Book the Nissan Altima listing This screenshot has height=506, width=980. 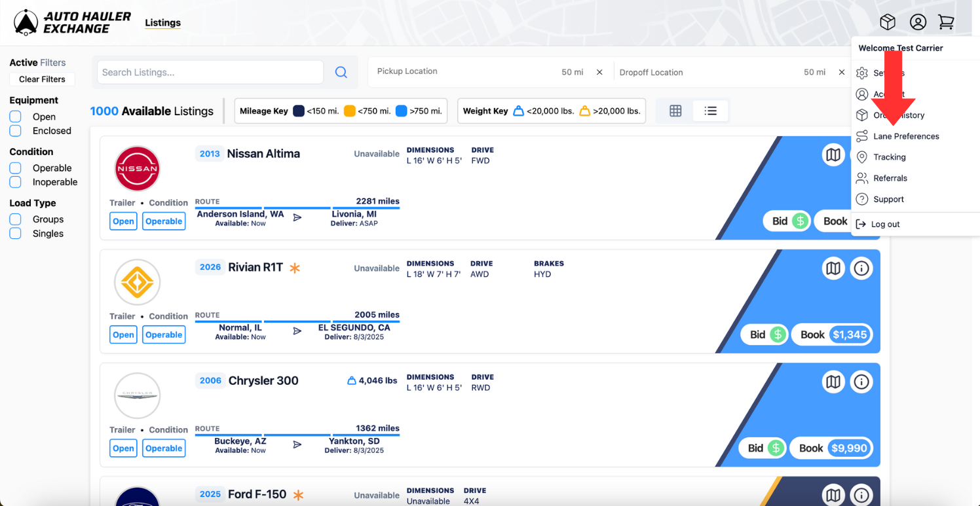click(x=833, y=221)
